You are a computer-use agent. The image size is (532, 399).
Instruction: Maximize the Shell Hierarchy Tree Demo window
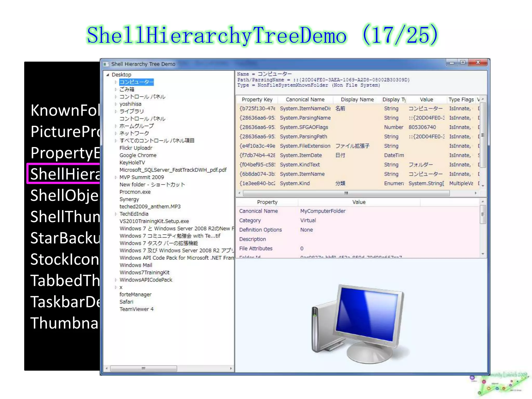pyautogui.click(x=463, y=63)
